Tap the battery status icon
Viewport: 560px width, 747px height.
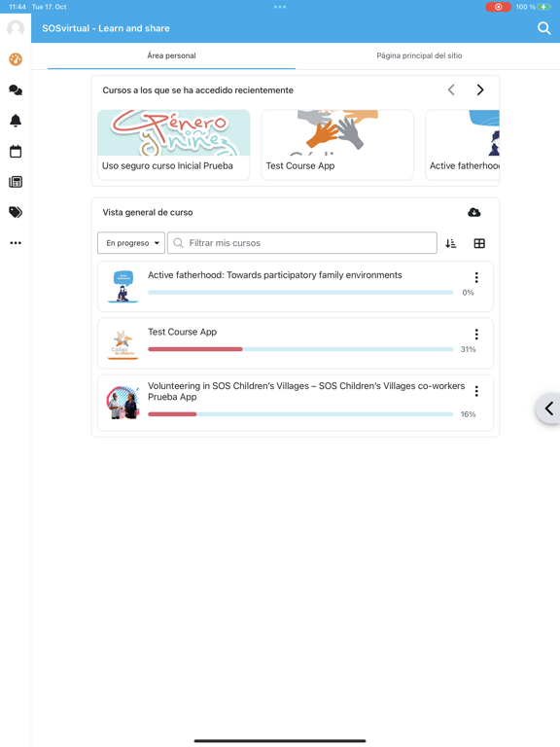(544, 7)
